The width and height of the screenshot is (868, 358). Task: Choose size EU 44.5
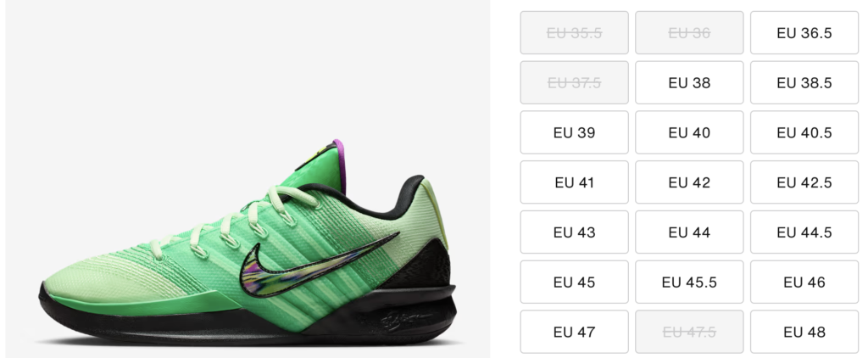(x=804, y=232)
